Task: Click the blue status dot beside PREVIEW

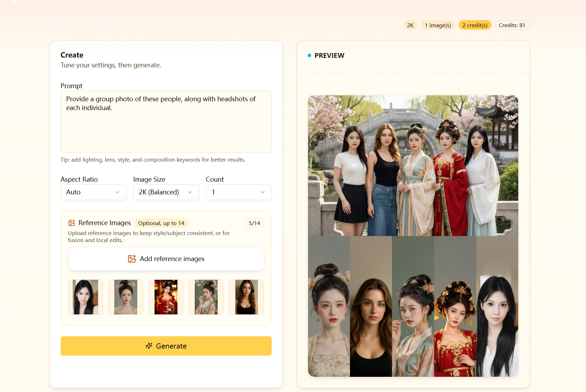Action: [x=309, y=55]
